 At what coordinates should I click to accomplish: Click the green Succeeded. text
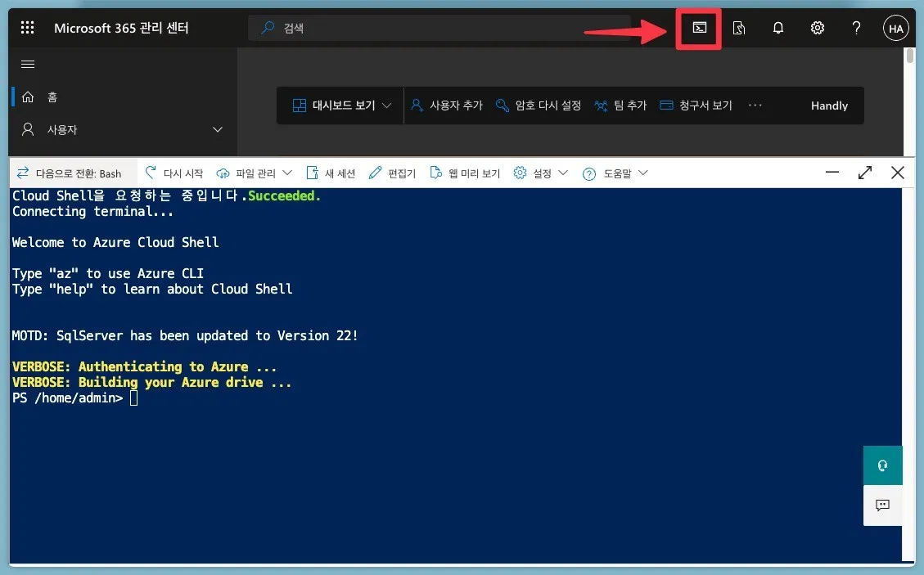(284, 195)
